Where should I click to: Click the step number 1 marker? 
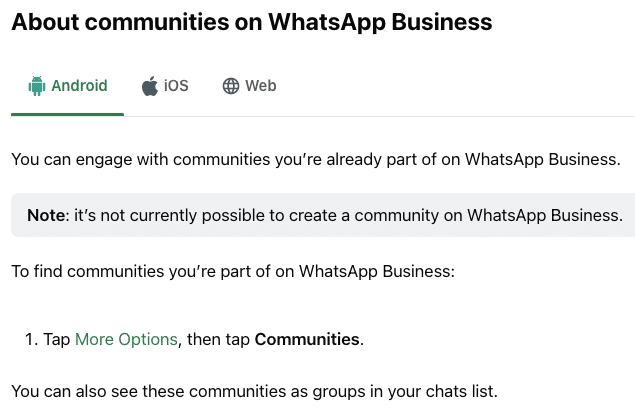(x=32, y=339)
